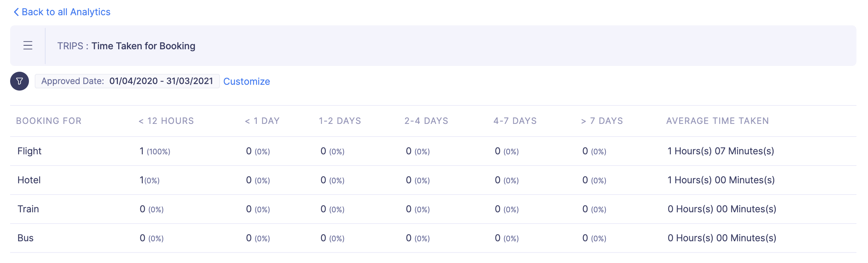868x263 pixels.
Task: Click the < 1 Day column header
Action: pyautogui.click(x=262, y=121)
